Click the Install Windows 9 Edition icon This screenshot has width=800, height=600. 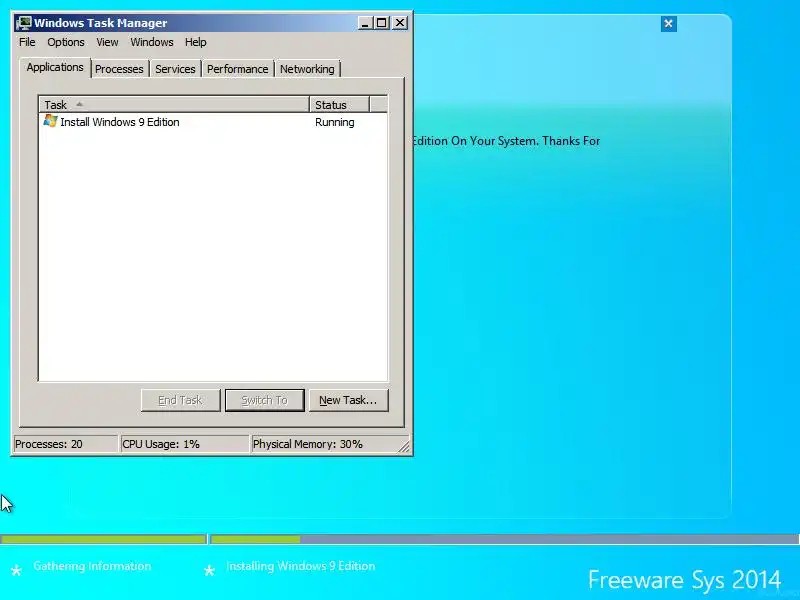tap(50, 121)
